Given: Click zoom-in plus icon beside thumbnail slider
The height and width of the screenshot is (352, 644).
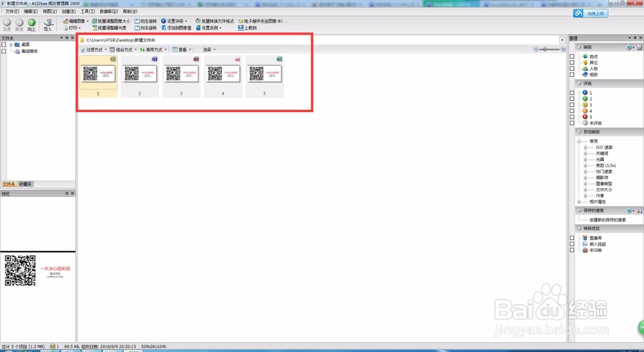Looking at the screenshot, I should click(563, 50).
